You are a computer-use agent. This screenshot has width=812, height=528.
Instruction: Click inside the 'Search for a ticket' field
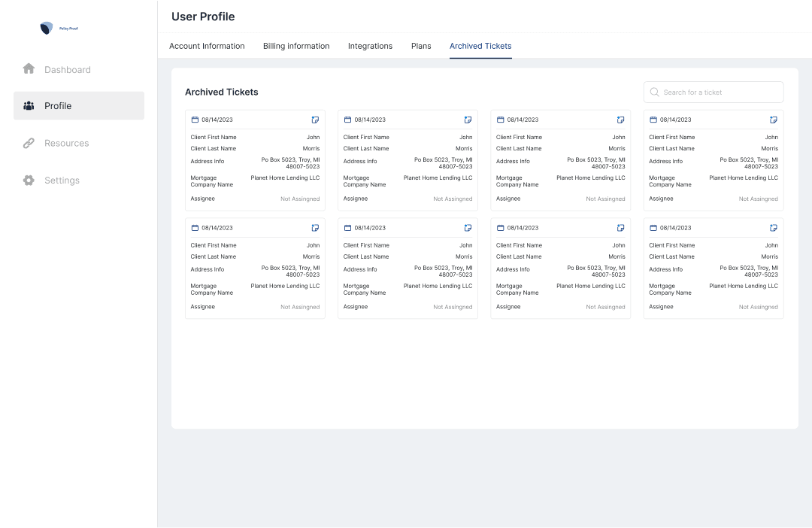pos(713,92)
